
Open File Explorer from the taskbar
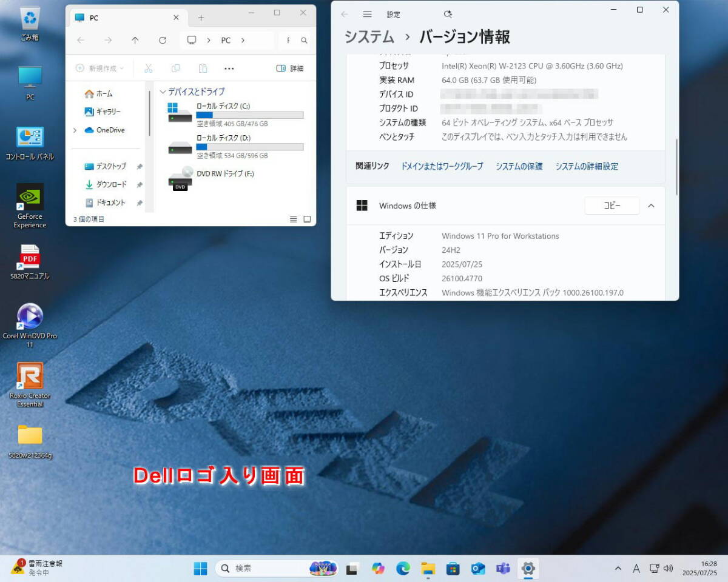point(428,568)
